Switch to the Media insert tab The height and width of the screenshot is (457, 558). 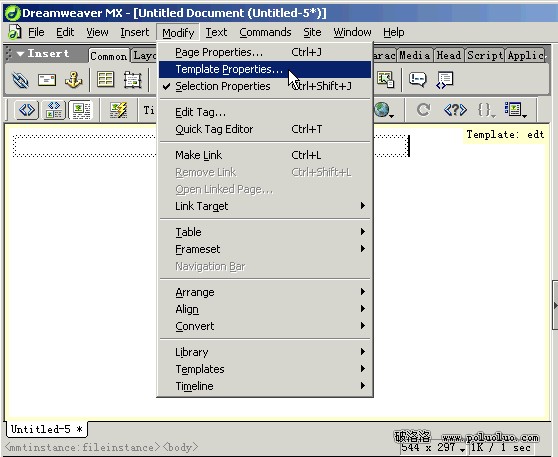(x=415, y=55)
